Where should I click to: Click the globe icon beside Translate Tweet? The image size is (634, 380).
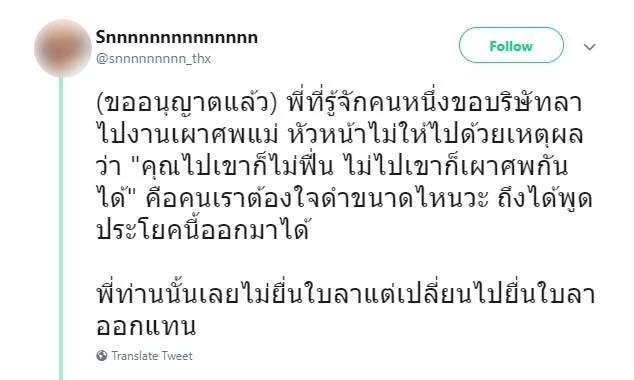[x=102, y=356]
